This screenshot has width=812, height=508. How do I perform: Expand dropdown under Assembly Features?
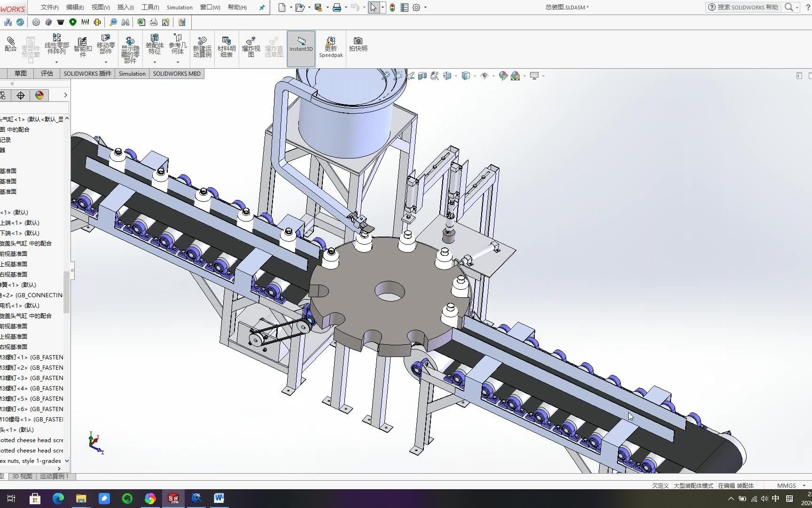click(155, 62)
